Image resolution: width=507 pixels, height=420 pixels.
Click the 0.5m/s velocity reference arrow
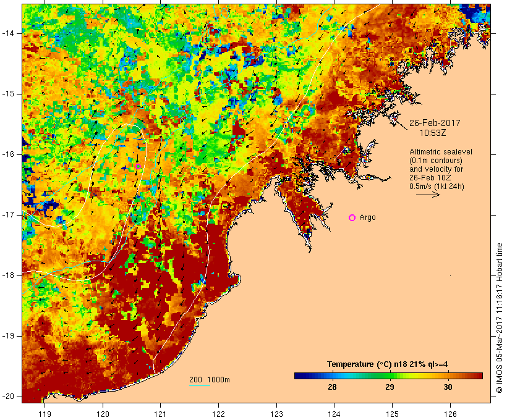coord(428,195)
